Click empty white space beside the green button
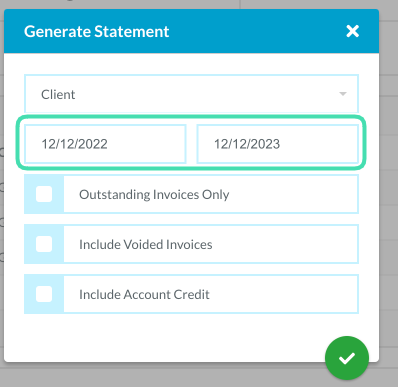Screen dimensions: 398x387 click(167, 338)
